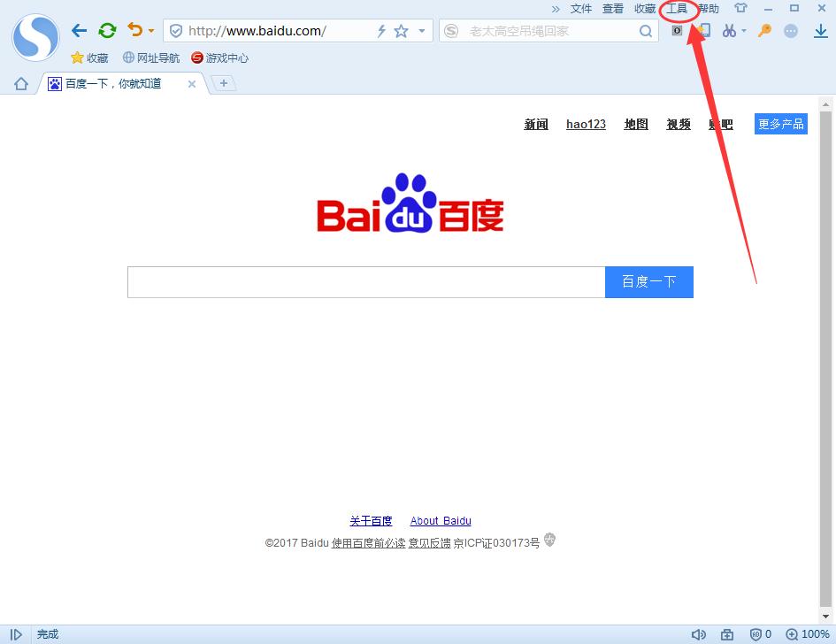The image size is (836, 644).
Task: Open the counter badge extension icon
Action: [x=677, y=30]
